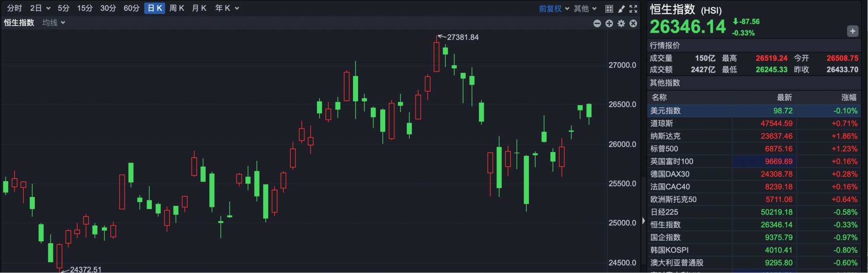Switch to the 周K weekly chart tab
The width and height of the screenshot is (868, 273).
(177, 8)
